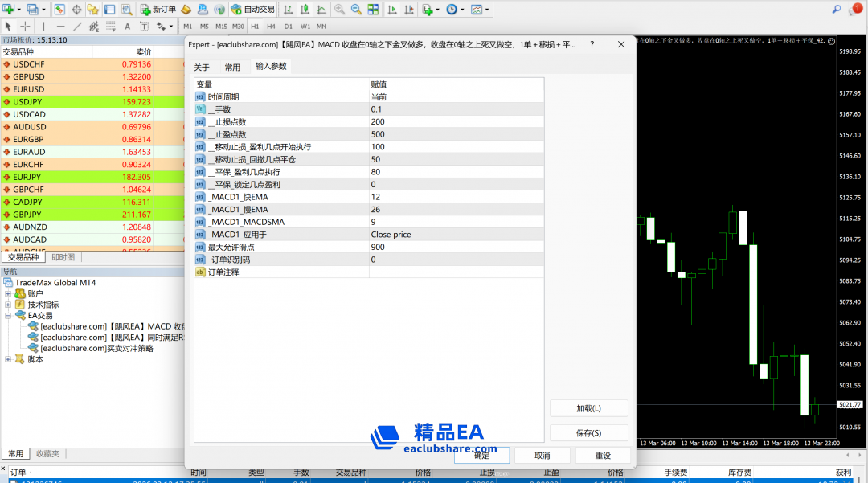This screenshot has height=483, width=868.
Task: Select the H4 timeframe button
Action: point(271,27)
